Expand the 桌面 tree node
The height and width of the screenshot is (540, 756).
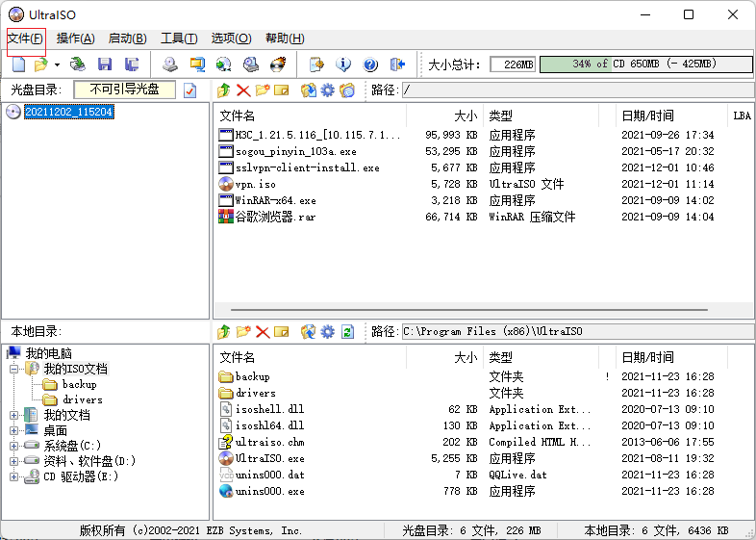pyautogui.click(x=14, y=430)
